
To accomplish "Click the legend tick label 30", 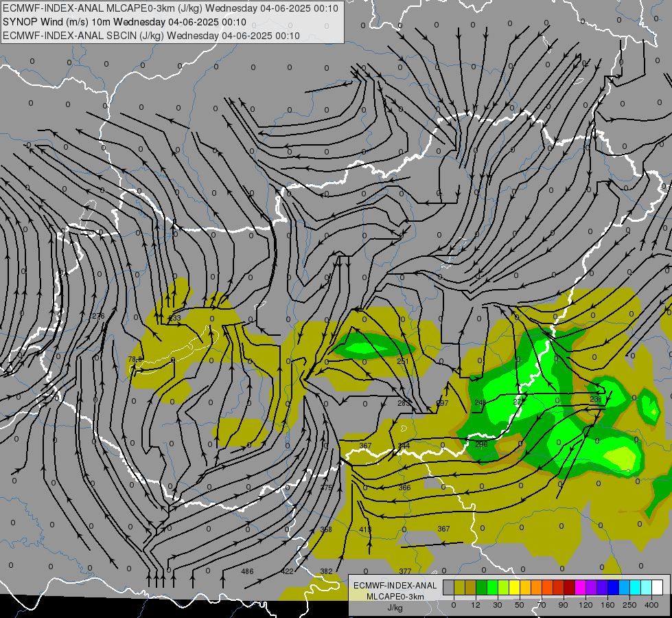I will pyautogui.click(x=498, y=605).
